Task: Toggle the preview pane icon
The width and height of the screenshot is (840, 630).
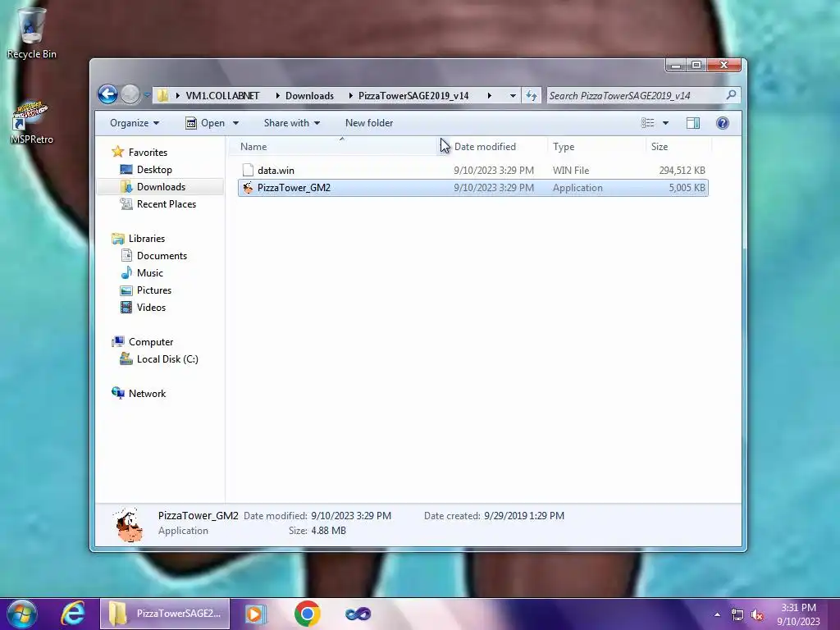Action: (x=692, y=123)
